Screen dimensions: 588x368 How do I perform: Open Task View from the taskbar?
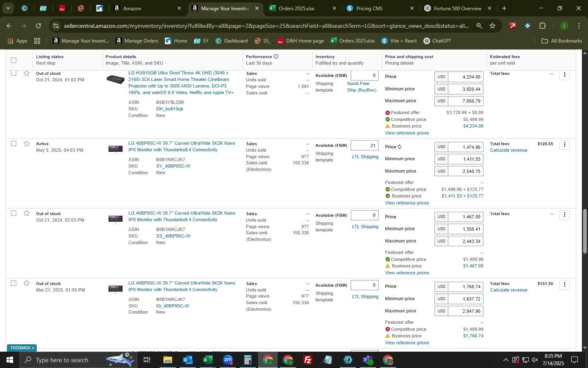pyautogui.click(x=147, y=360)
